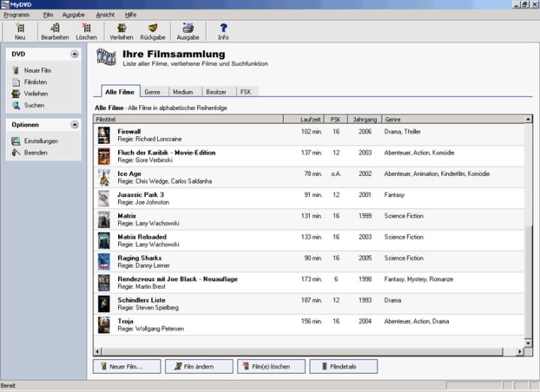Click the Ausgabe printer icon
The image size is (540, 392).
coord(188,28)
